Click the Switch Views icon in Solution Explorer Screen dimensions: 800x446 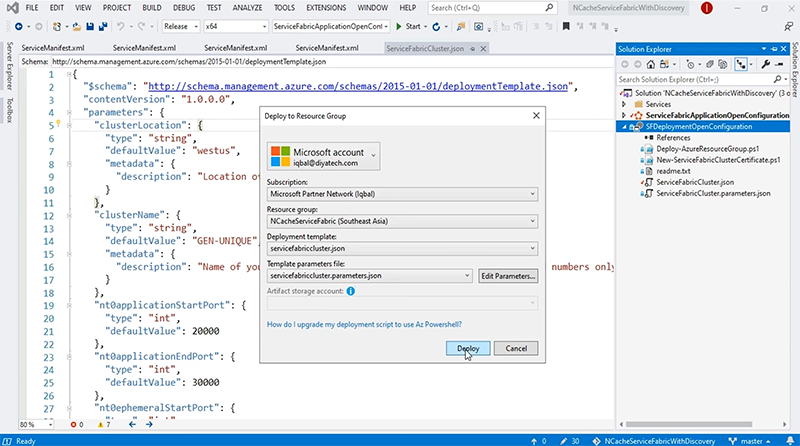click(664, 64)
